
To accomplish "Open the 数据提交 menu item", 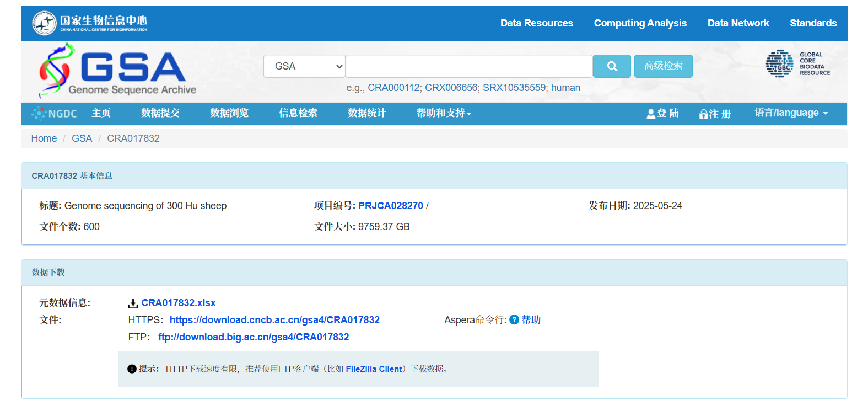I will click(160, 113).
